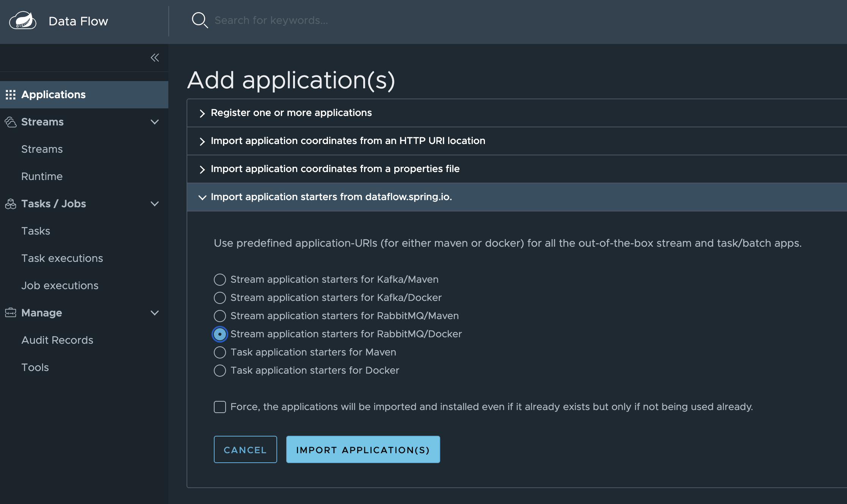This screenshot has height=504, width=847.
Task: Select RabbitMQ/Maven stream starters radio
Action: tap(220, 316)
